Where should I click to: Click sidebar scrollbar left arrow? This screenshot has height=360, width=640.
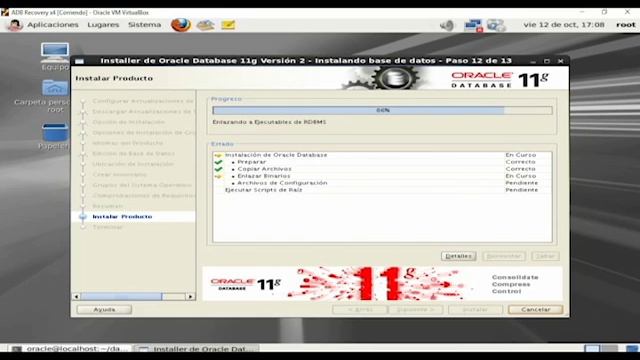tap(76, 297)
